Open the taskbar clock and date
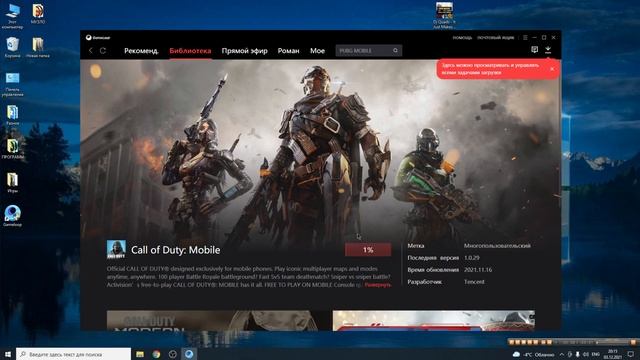 point(613,354)
